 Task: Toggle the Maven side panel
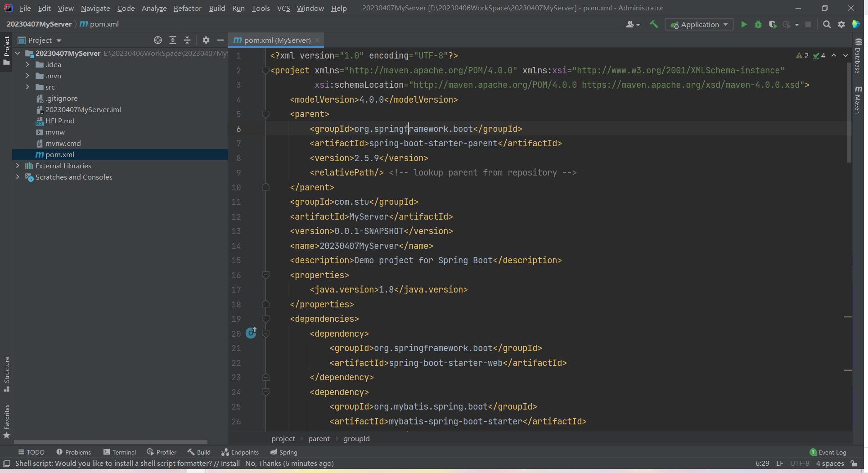(x=859, y=100)
